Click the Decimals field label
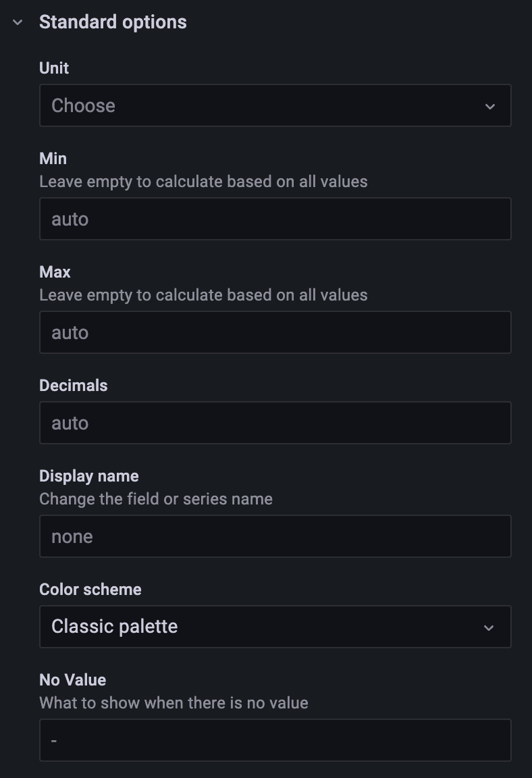Image resolution: width=532 pixels, height=778 pixels. [74, 386]
